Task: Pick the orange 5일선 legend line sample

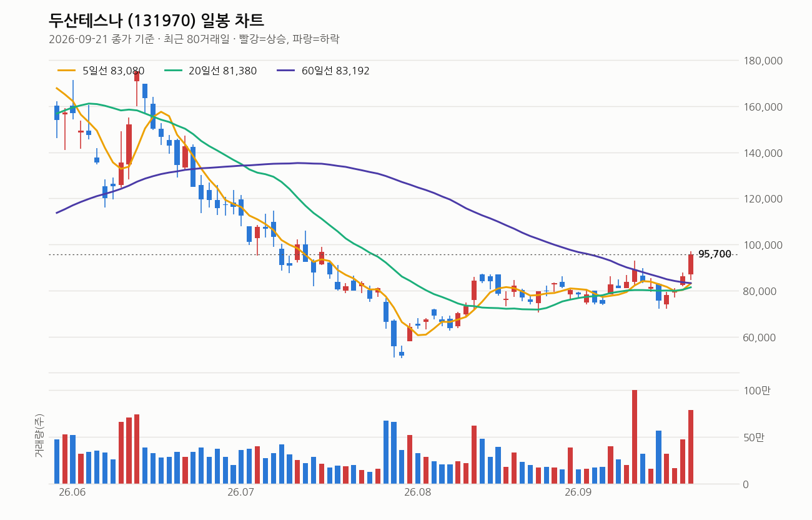Action: 67,71
